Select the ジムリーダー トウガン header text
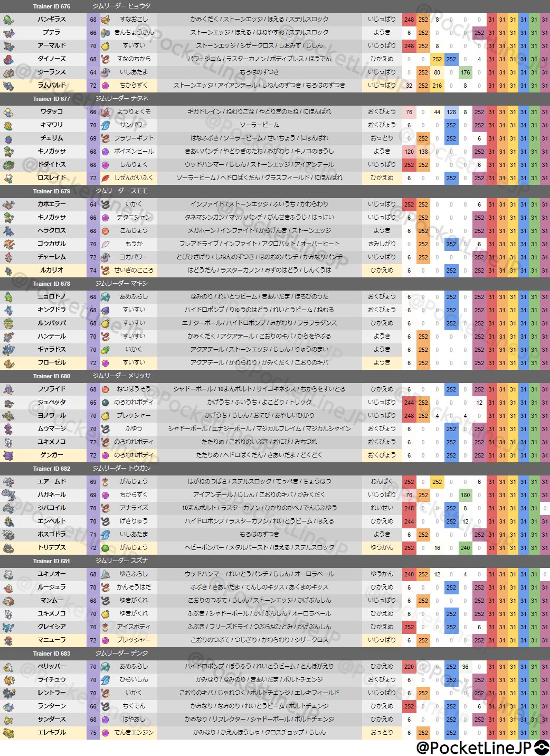550x756 pixels. click(121, 469)
